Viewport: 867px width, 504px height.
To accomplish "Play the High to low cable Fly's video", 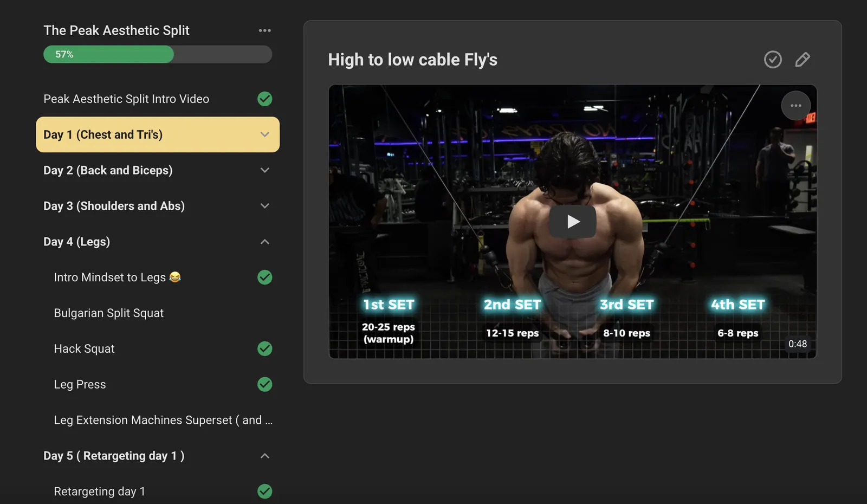I will pos(573,221).
